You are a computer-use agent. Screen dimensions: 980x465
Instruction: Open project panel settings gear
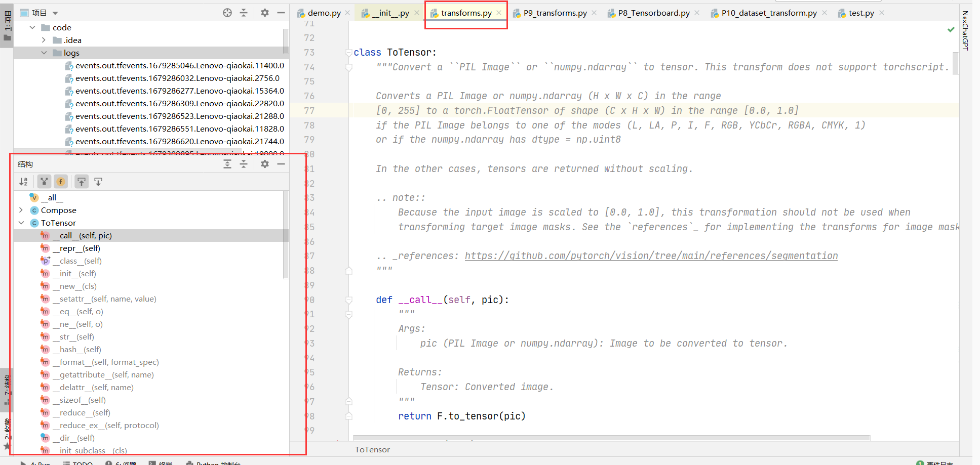point(265,13)
